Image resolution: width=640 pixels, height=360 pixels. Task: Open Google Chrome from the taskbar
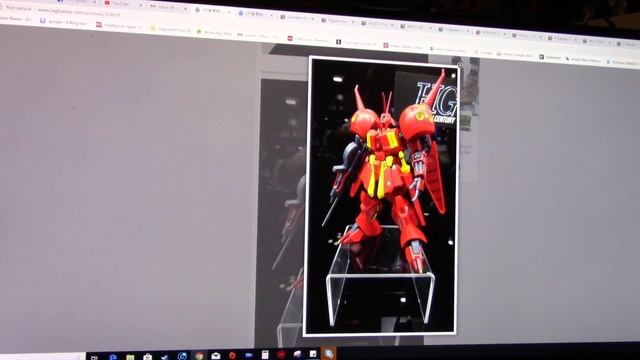pos(199,356)
